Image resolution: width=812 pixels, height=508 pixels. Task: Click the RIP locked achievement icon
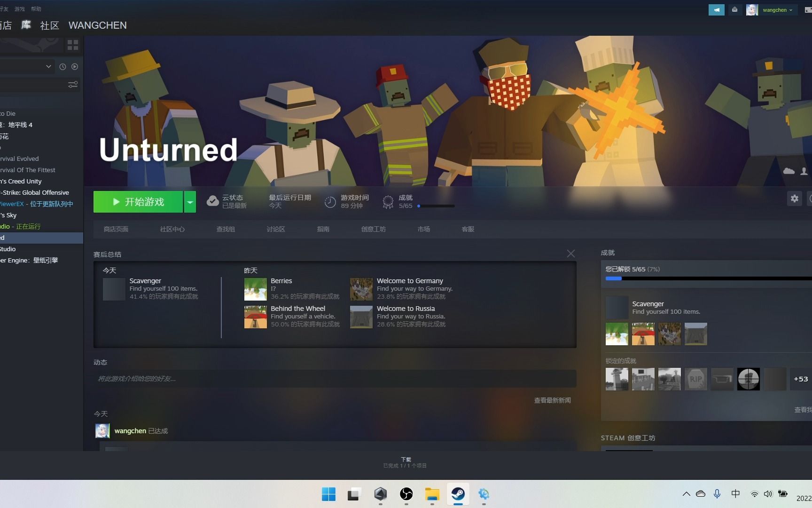coord(696,379)
